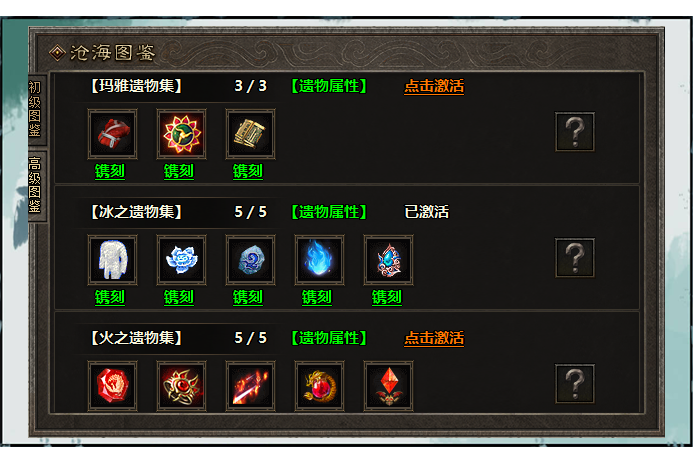The image size is (693, 463).
Task: Click the sun emblem relic icon
Action: 181,134
